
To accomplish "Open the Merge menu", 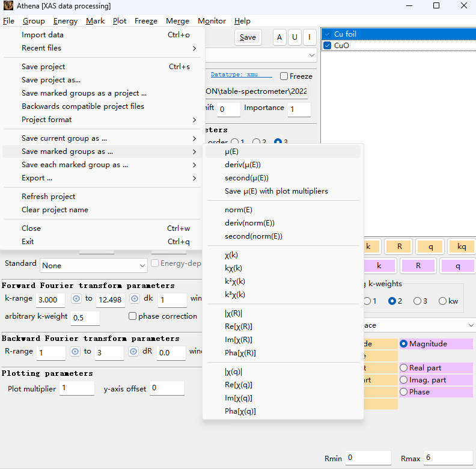I will pos(177,21).
